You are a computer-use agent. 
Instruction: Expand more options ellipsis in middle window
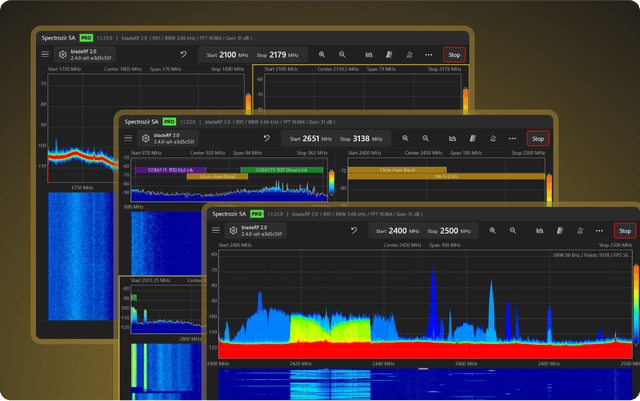(x=513, y=138)
